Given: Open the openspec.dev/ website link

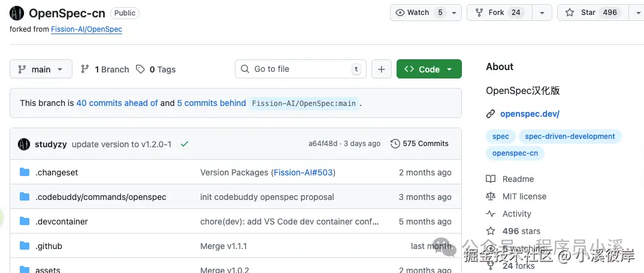Looking at the screenshot, I should pos(530,114).
